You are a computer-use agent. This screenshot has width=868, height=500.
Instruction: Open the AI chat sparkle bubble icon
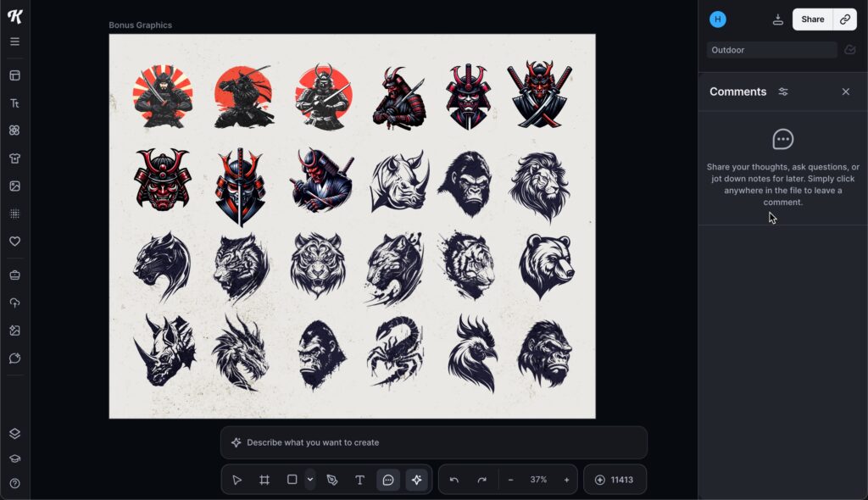click(15, 358)
